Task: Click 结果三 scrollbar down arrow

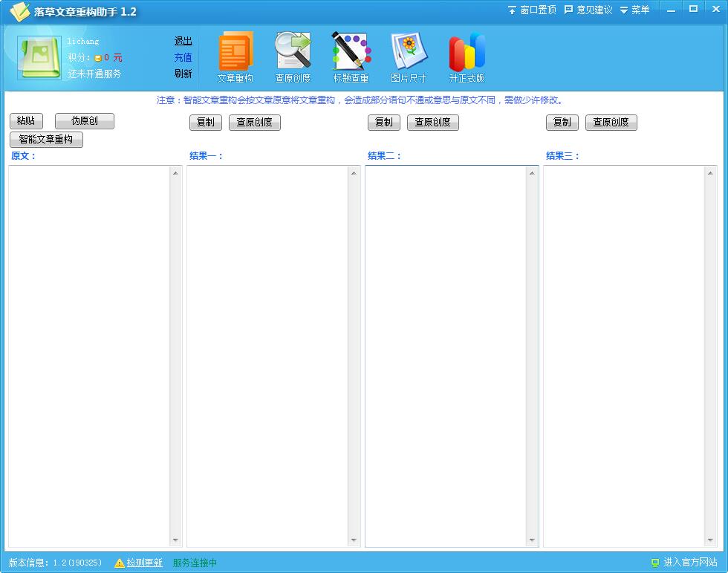Action: (710, 540)
